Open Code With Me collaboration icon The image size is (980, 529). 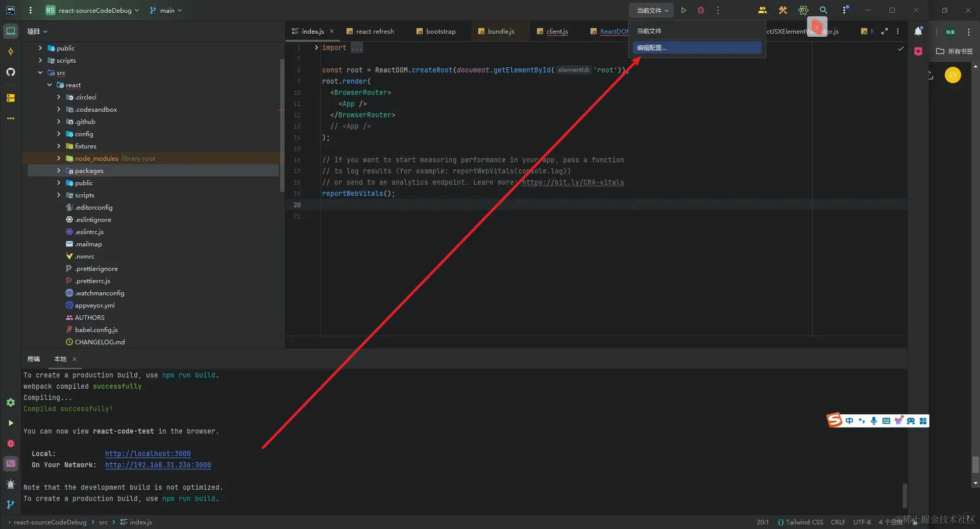[763, 10]
